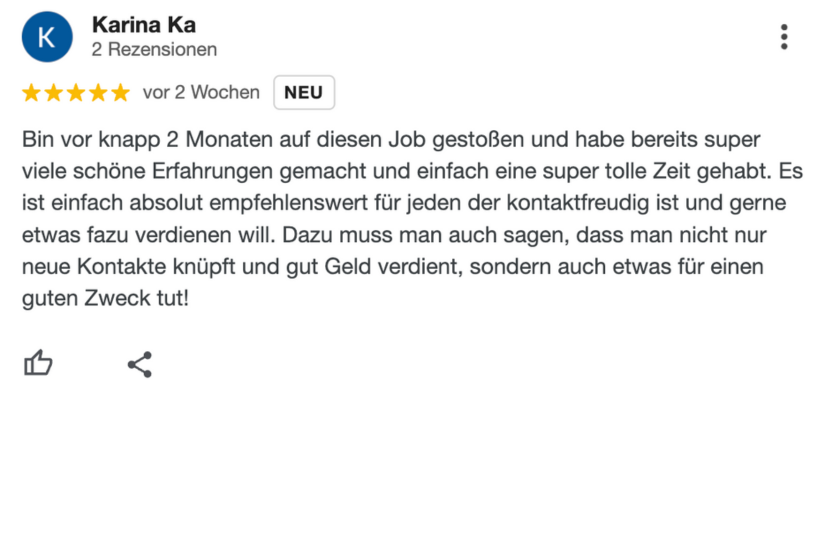This screenshot has width=825, height=550.
Task: Click the word "Erfahrungen" in the review
Action: pyautogui.click(x=210, y=171)
